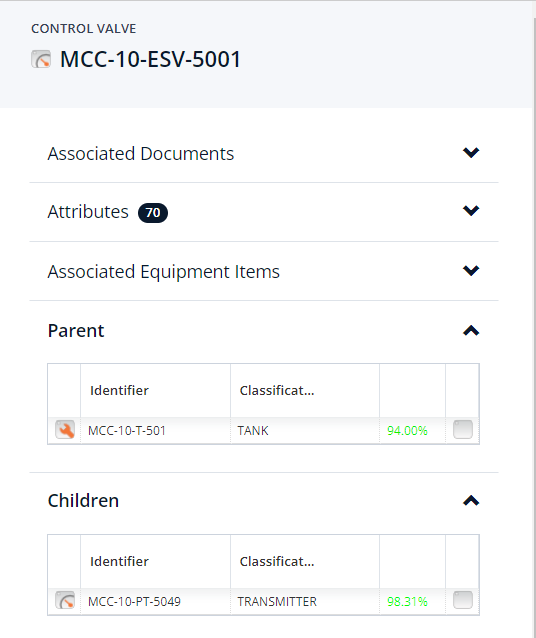
Task: Sort Parent table by Classification header
Action: [277, 391]
